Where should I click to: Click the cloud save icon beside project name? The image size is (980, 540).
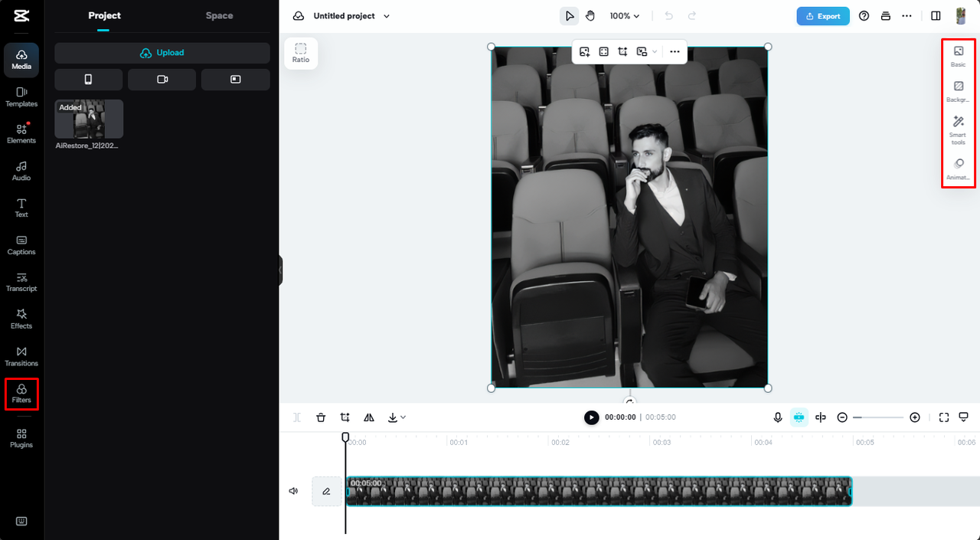[299, 16]
